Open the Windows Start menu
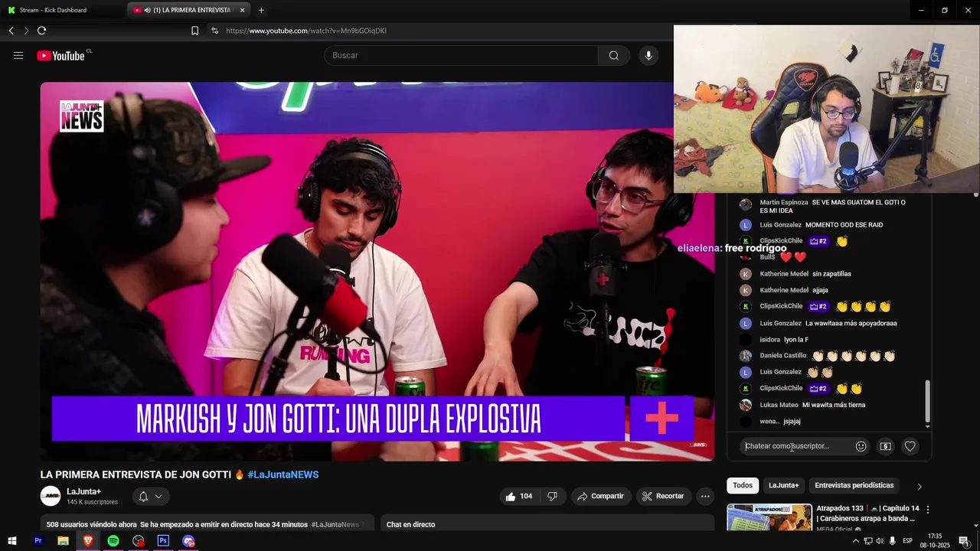Viewport: 980px width, 551px height. point(12,541)
